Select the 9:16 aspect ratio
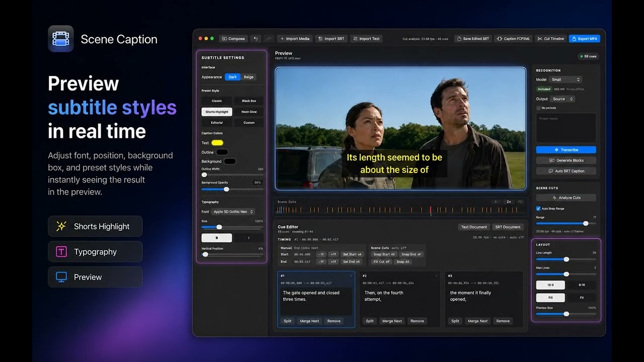The image size is (644, 362). coord(582,285)
